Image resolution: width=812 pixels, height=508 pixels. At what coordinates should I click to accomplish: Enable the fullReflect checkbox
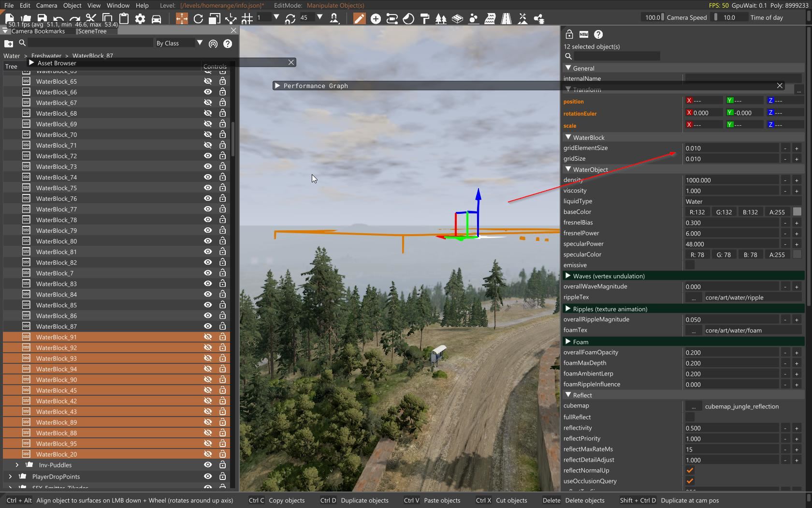[690, 417]
